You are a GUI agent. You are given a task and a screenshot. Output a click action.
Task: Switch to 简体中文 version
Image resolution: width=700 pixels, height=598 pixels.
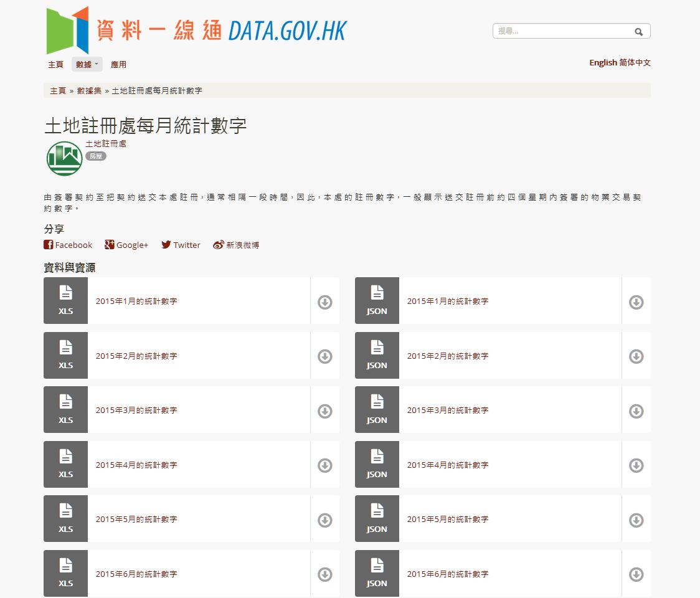(635, 62)
